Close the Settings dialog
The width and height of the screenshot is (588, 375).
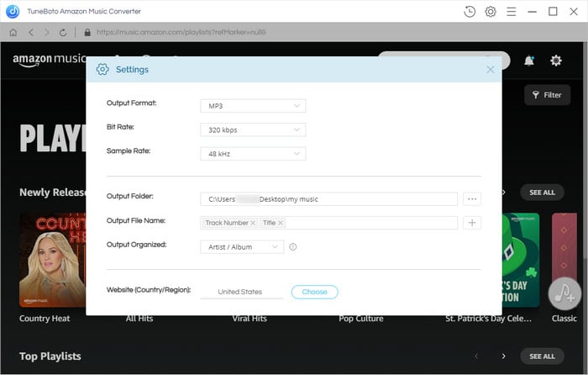(490, 70)
